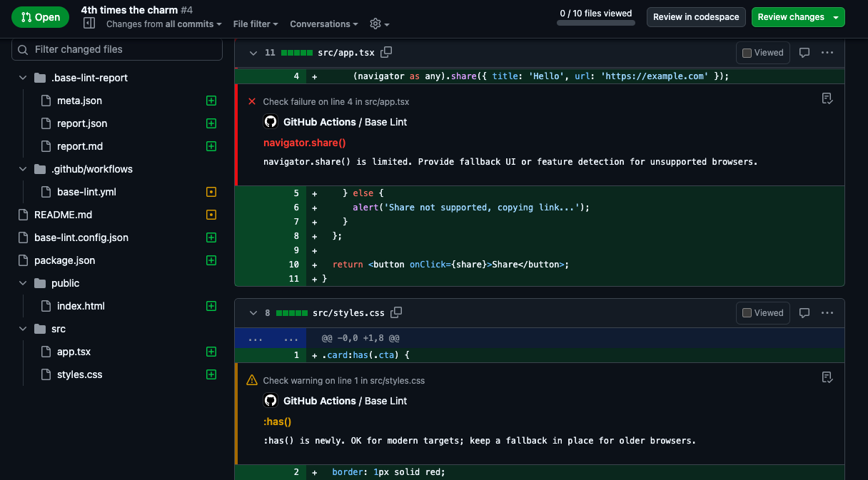Click the files viewed progress bar

pos(595,23)
